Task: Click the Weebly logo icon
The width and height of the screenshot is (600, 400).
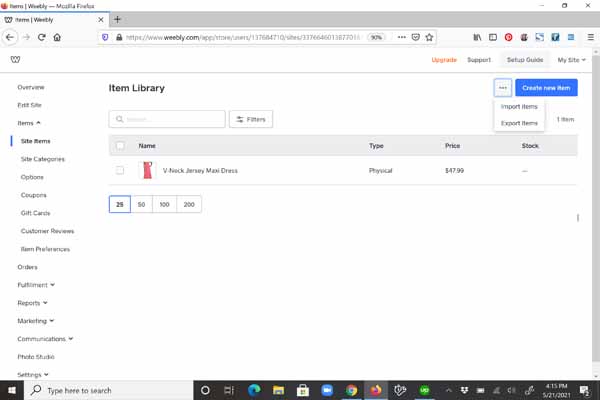Action: tap(15, 59)
